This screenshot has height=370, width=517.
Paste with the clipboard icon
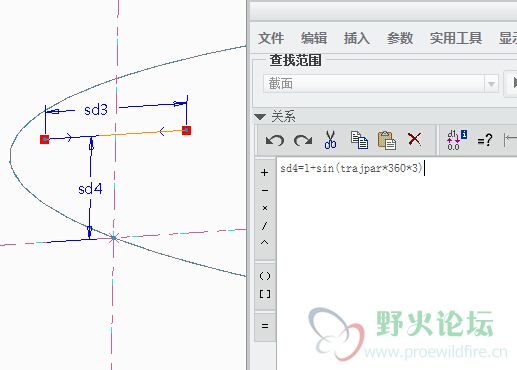tap(387, 140)
